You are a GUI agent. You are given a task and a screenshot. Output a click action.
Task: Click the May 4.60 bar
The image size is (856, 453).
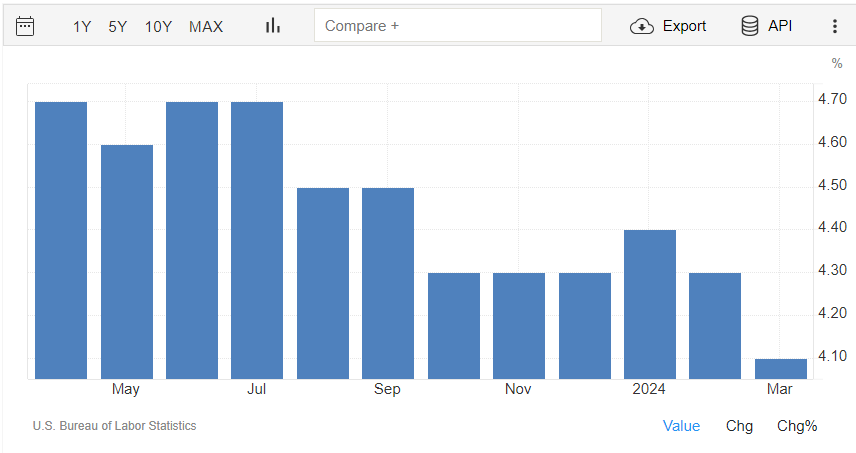pyautogui.click(x=127, y=262)
